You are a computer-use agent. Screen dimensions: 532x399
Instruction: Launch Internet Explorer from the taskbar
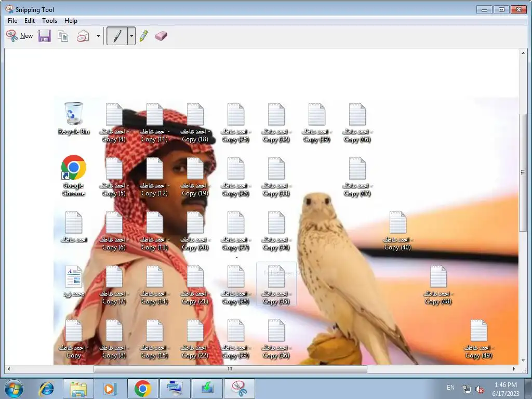coord(46,389)
